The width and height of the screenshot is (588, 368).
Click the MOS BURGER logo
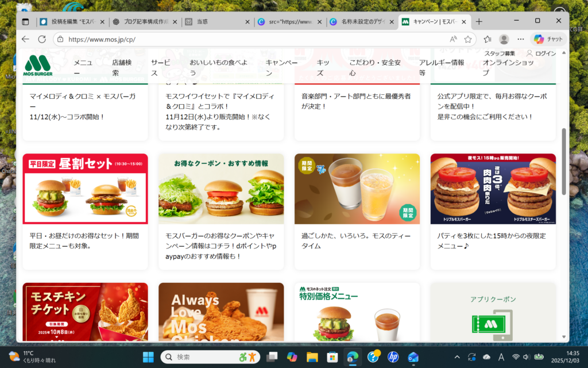pos(38,66)
